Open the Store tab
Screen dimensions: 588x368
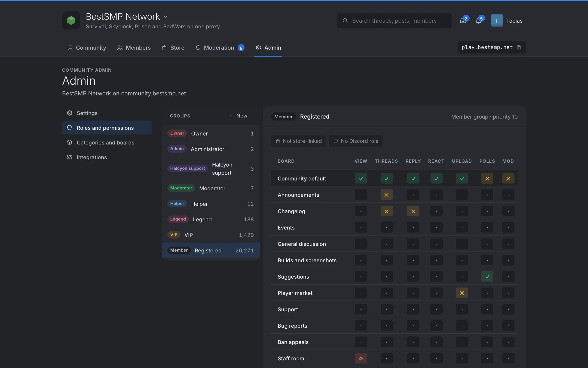pyautogui.click(x=173, y=48)
